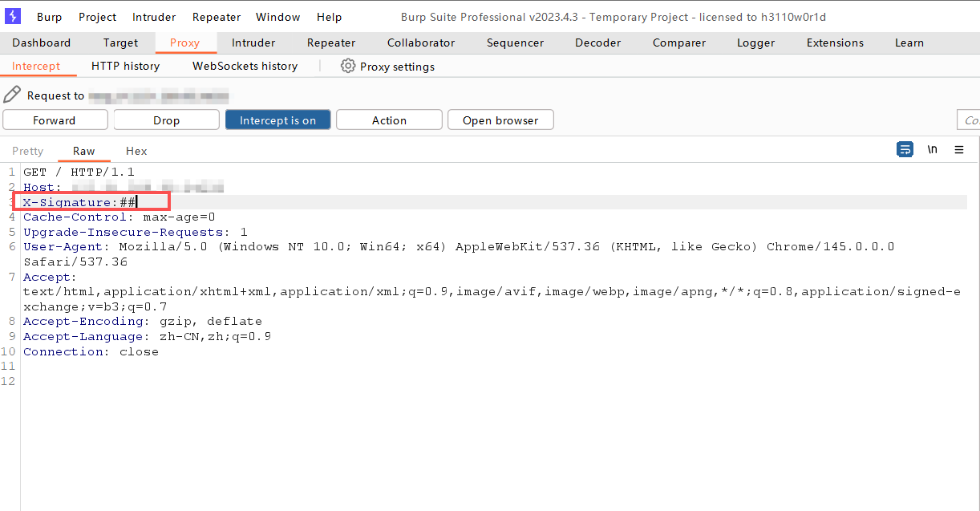Click the Safari/537.36 text

click(75, 262)
